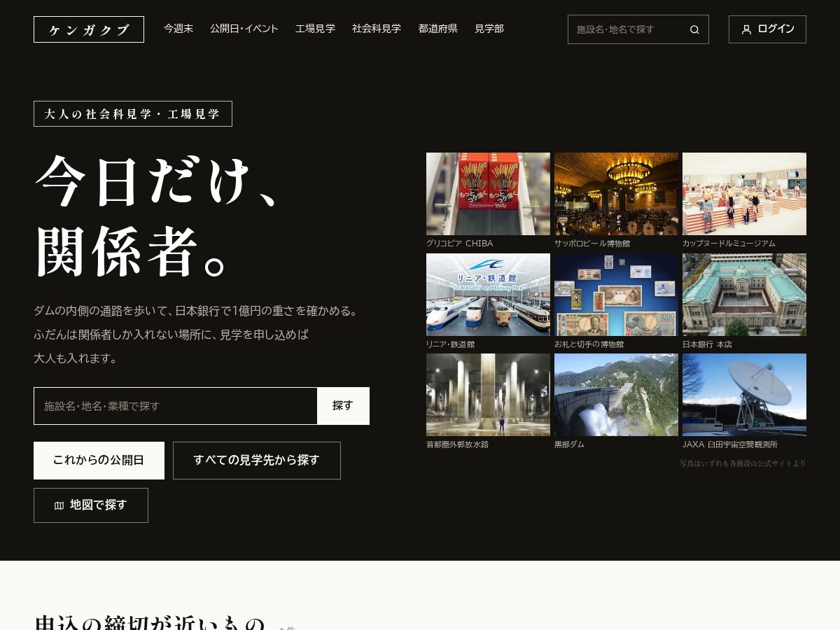This screenshot has height=630, width=840.
Task: Open the リニア・鉄道館 photo
Action: point(488,295)
